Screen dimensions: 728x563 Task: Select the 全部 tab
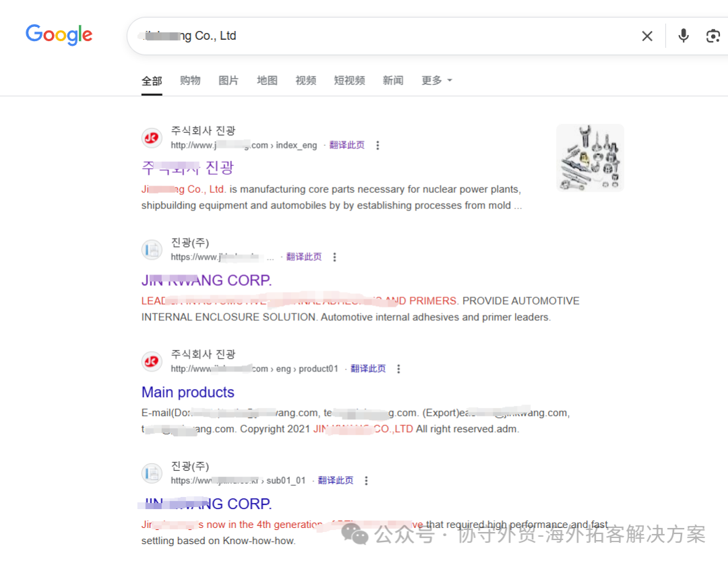tap(152, 81)
